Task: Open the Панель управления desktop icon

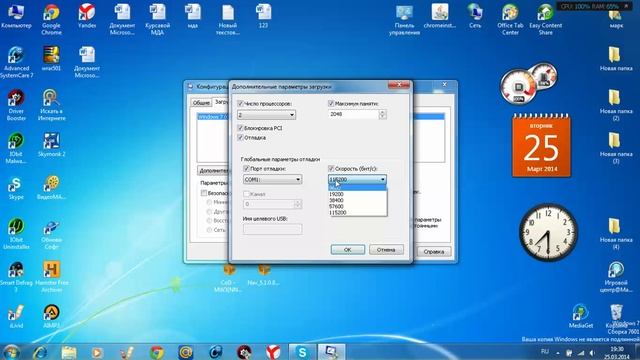Action: [x=404, y=20]
